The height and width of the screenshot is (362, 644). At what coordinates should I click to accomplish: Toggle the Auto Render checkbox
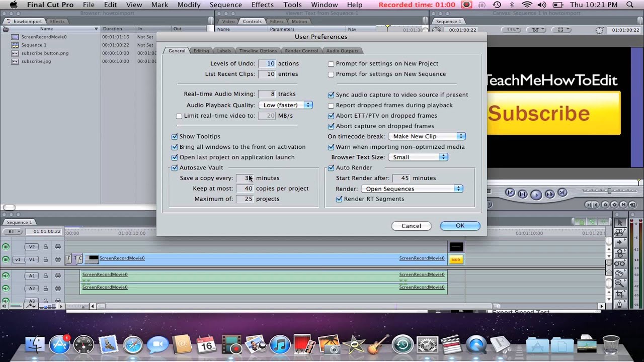pyautogui.click(x=331, y=168)
